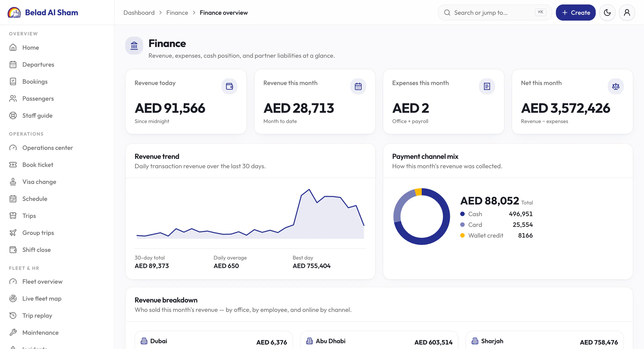
Task: Open the Dubai office revenue card
Action: 214,340
